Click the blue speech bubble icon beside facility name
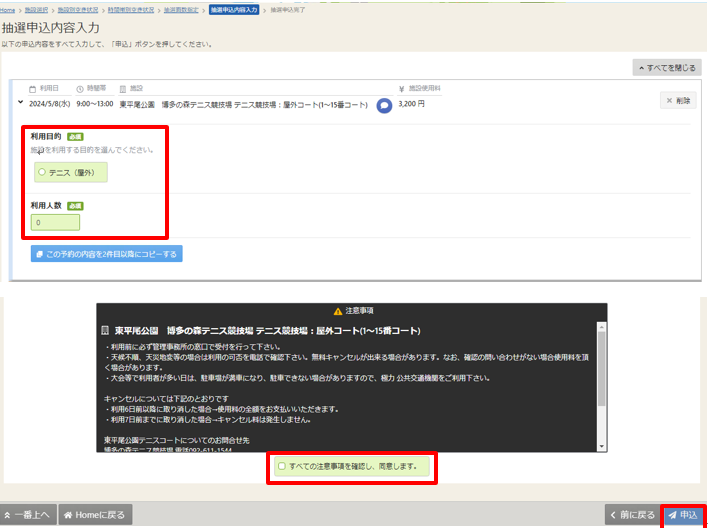Screen dimensions: 708x528 pos(384,103)
